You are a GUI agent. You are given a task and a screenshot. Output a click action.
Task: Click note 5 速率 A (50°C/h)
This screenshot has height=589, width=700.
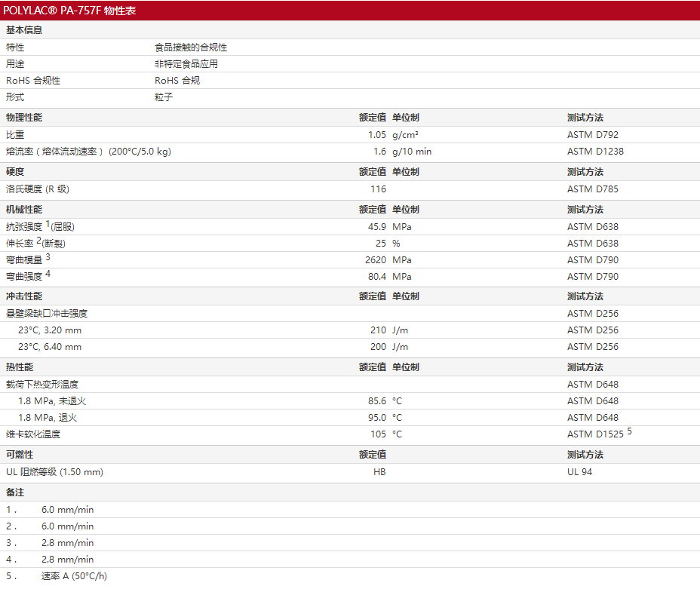74,576
